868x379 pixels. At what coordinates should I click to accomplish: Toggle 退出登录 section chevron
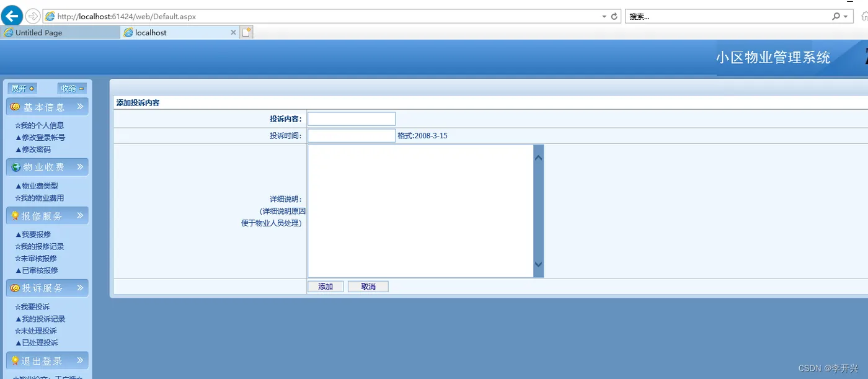coord(80,360)
